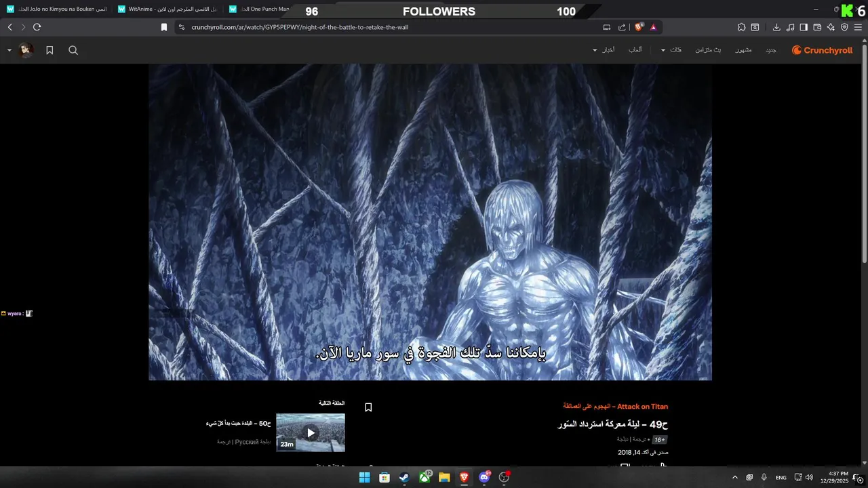Viewport: 868px width, 488px height.
Task: Toggle the browser sidebar panel
Action: tap(804, 27)
